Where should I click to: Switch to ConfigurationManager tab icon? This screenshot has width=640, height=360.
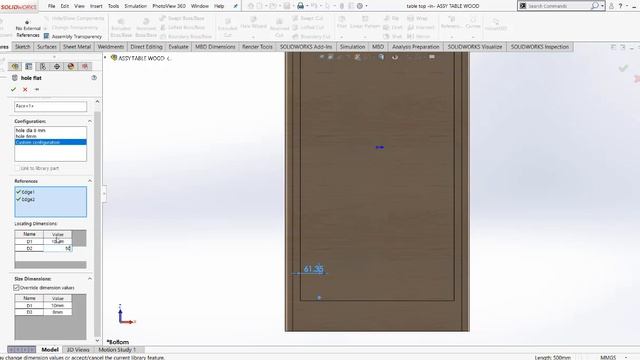click(43, 67)
